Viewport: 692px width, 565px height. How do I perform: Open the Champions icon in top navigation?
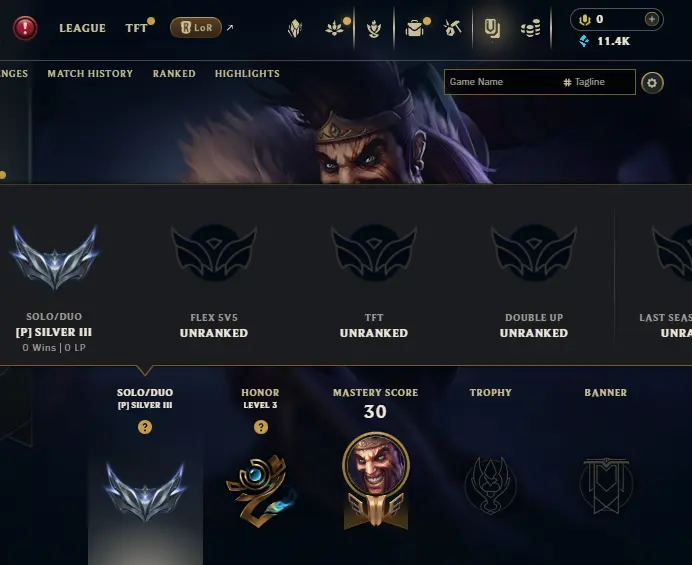[295, 29]
